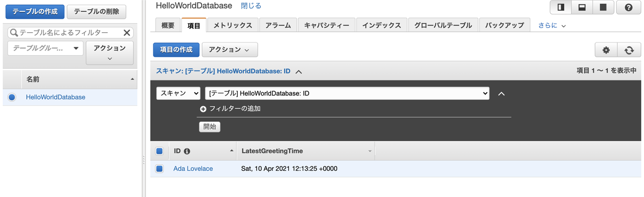Open the help question mark button

(x=628, y=8)
